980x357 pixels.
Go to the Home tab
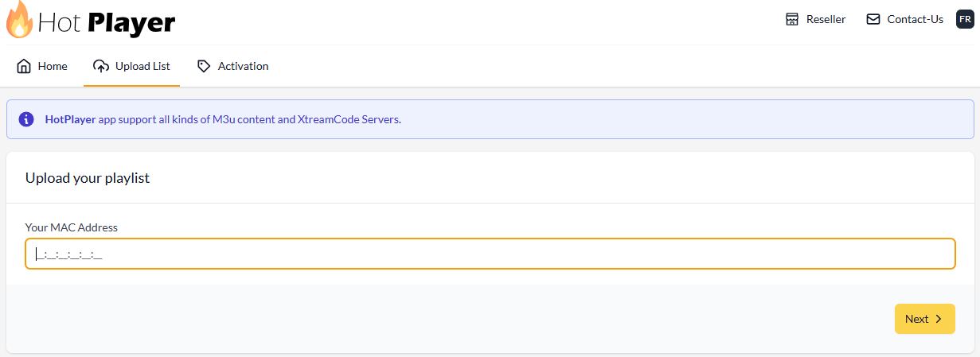pyautogui.click(x=53, y=66)
